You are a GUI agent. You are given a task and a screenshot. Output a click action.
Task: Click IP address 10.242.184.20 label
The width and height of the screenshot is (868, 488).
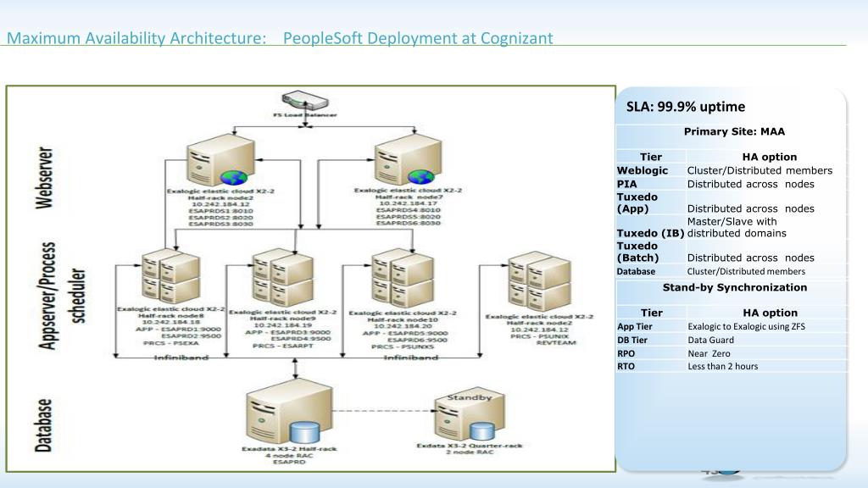point(403,326)
